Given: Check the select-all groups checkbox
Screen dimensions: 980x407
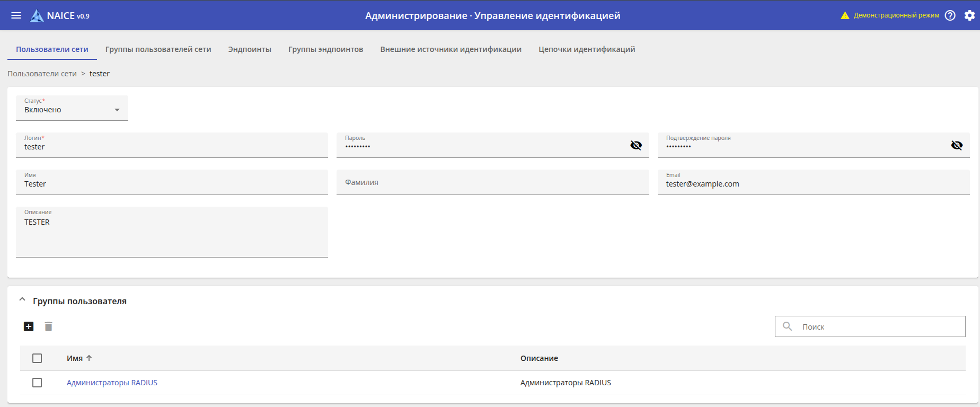Looking at the screenshot, I should pyautogui.click(x=37, y=358).
